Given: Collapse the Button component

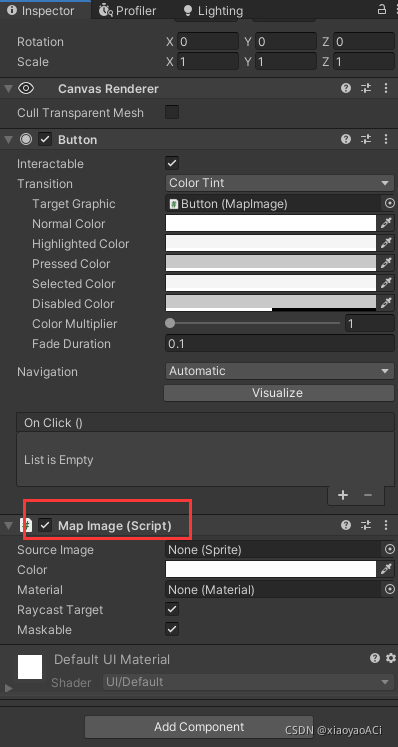Looking at the screenshot, I should tap(8, 140).
